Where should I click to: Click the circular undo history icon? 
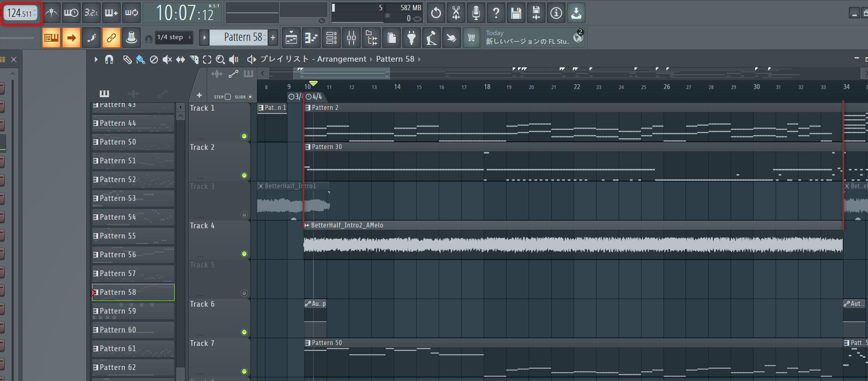tap(436, 13)
